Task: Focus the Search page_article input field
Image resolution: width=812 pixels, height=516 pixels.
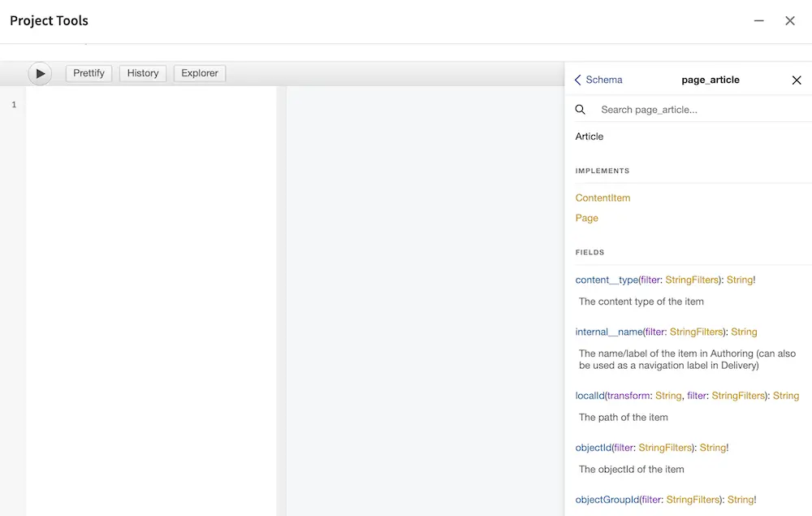Action: click(698, 110)
